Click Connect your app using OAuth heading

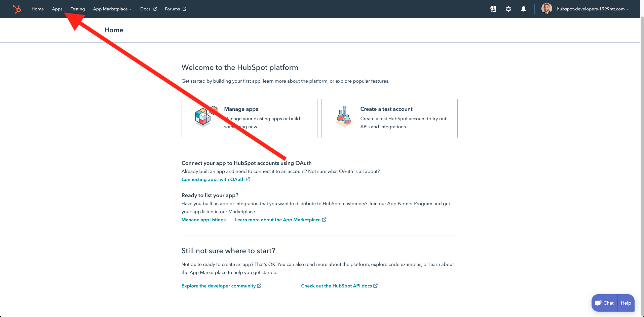[x=247, y=163]
